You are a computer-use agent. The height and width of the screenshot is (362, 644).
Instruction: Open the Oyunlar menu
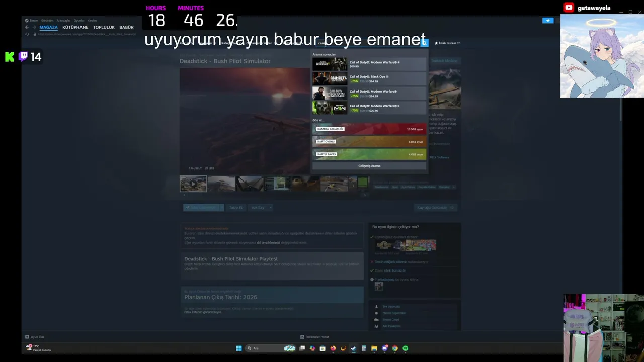(x=79, y=21)
